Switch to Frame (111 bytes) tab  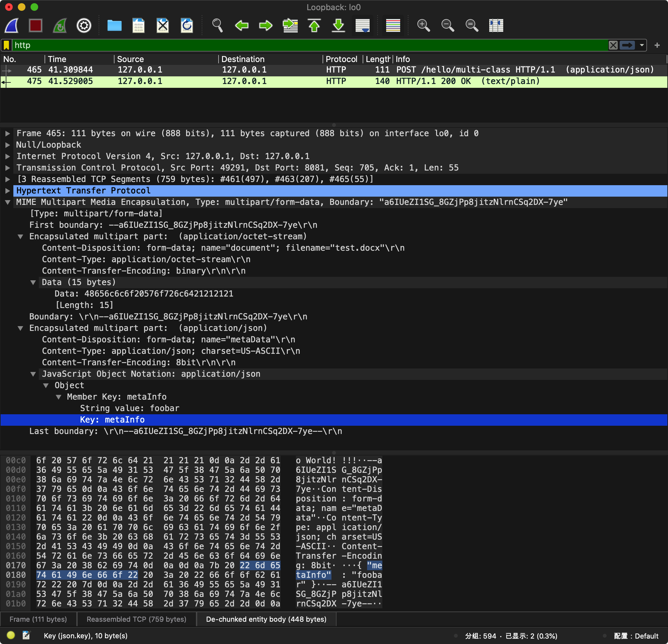pyautogui.click(x=38, y=619)
